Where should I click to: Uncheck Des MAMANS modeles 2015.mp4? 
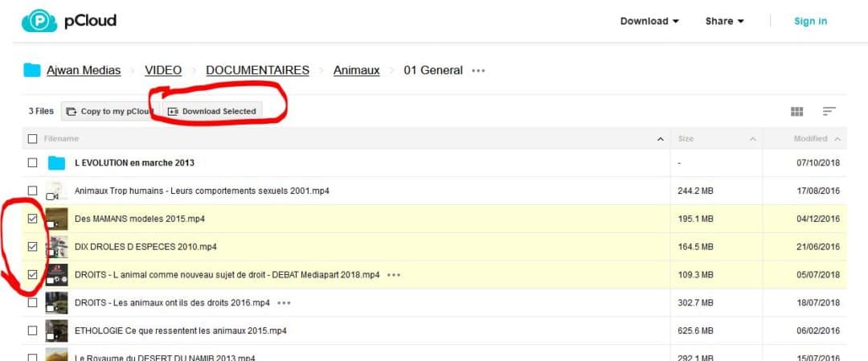coord(33,219)
